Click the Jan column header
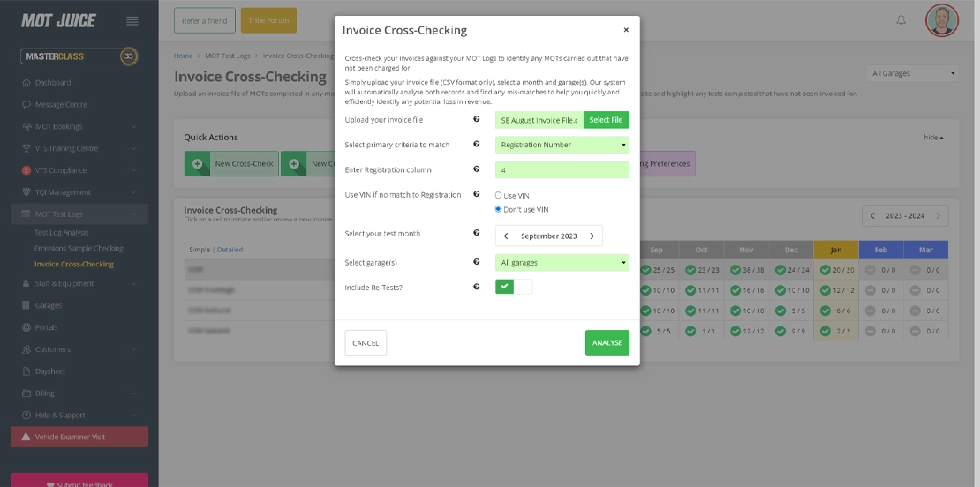 point(835,250)
